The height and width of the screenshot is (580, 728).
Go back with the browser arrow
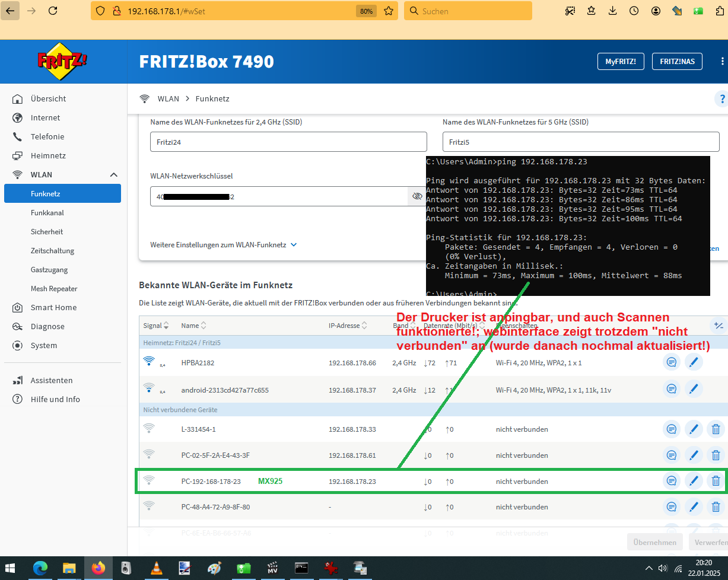11,11
